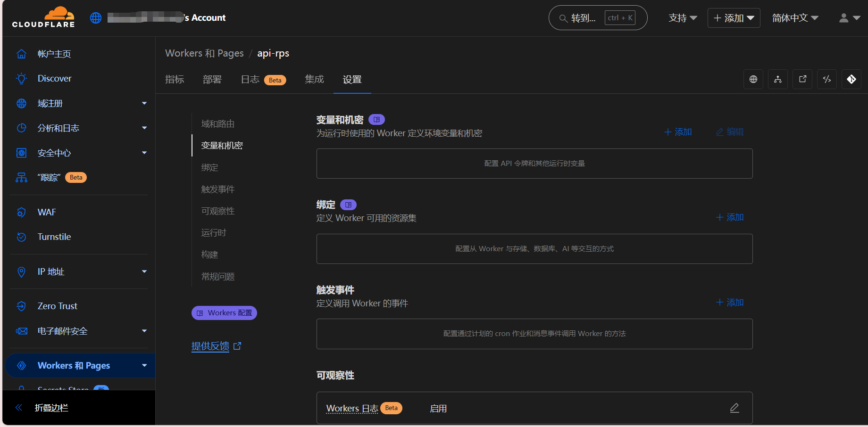Select 触发事件 in settings navigation
This screenshot has height=427, width=868.
pos(218,189)
